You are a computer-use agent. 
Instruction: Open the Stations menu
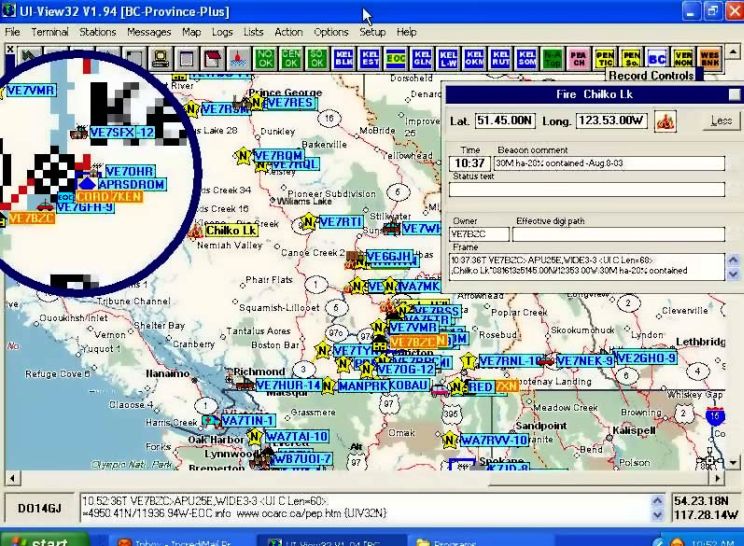98,32
